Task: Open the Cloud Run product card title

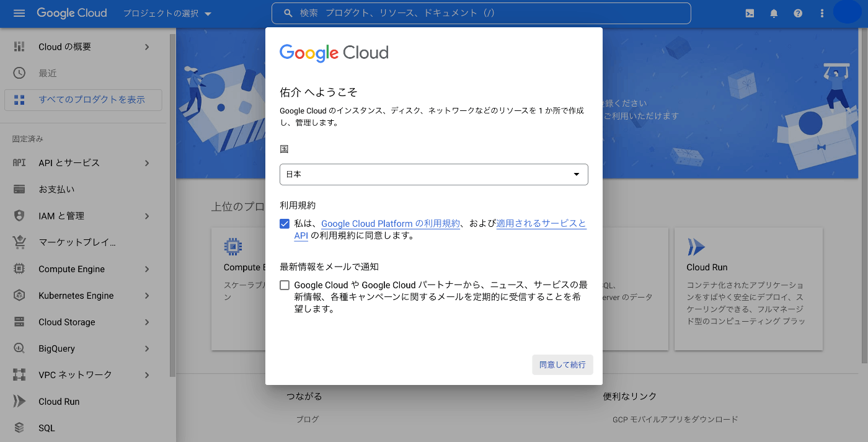Action: 707,267
